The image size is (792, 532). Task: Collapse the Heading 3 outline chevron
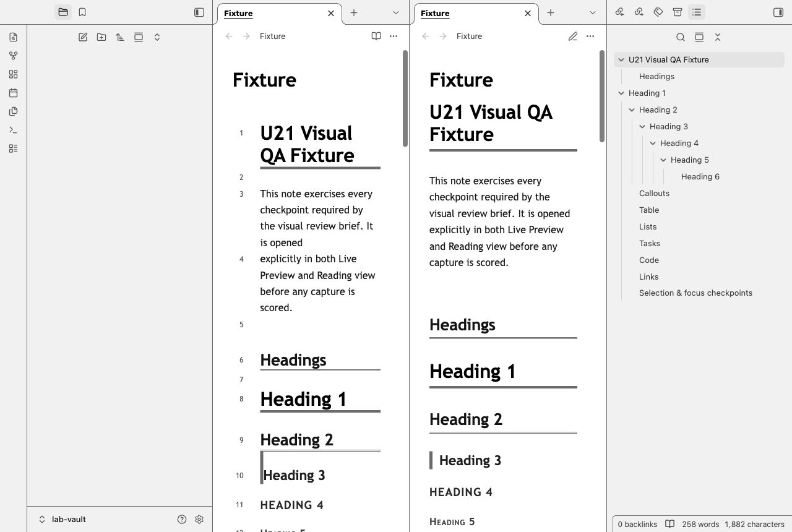pos(642,127)
